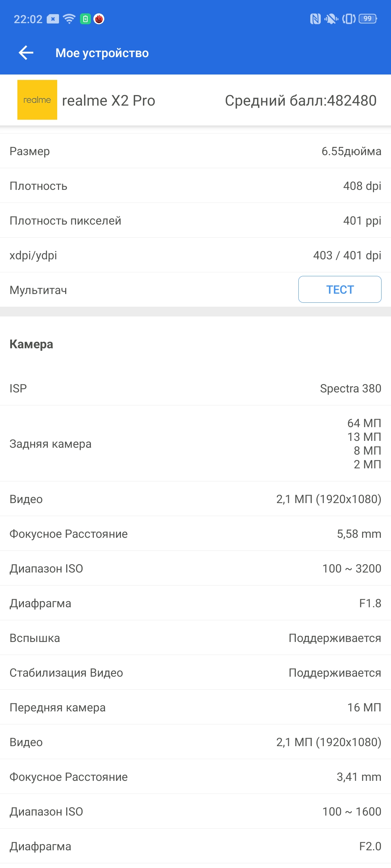
Task: Tap the back arrow in the header
Action: pos(26,53)
